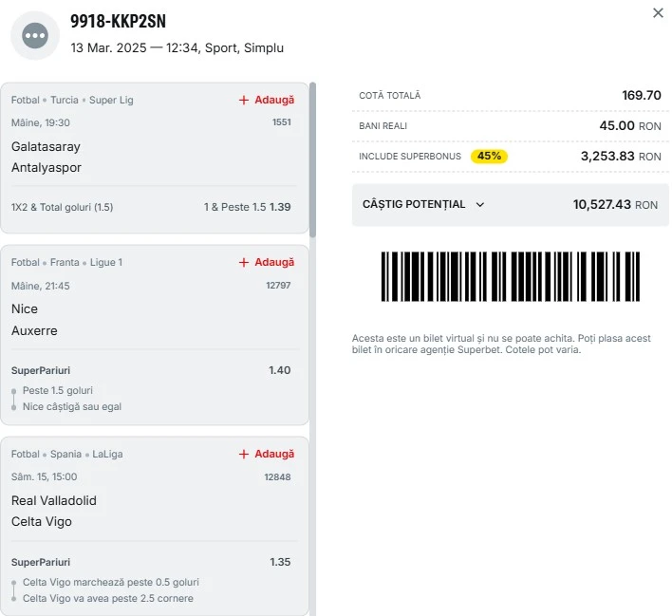The height and width of the screenshot is (616, 672).
Task: Click the ticket code 9918-KKP2SN
Action: pos(118,21)
